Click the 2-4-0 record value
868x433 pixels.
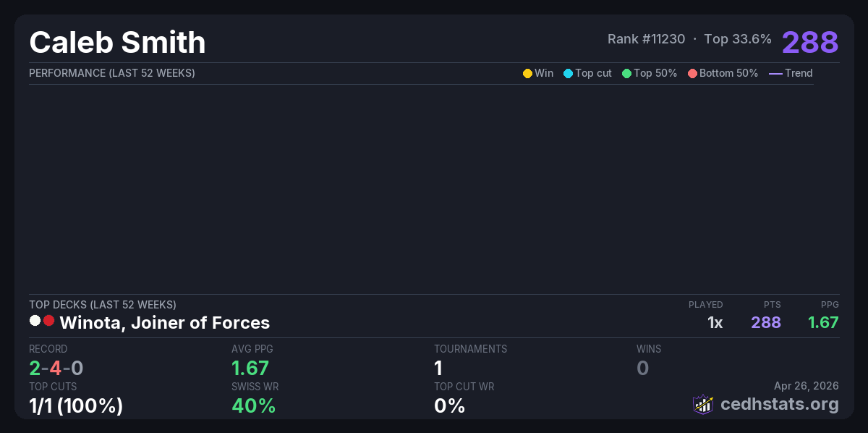56,368
